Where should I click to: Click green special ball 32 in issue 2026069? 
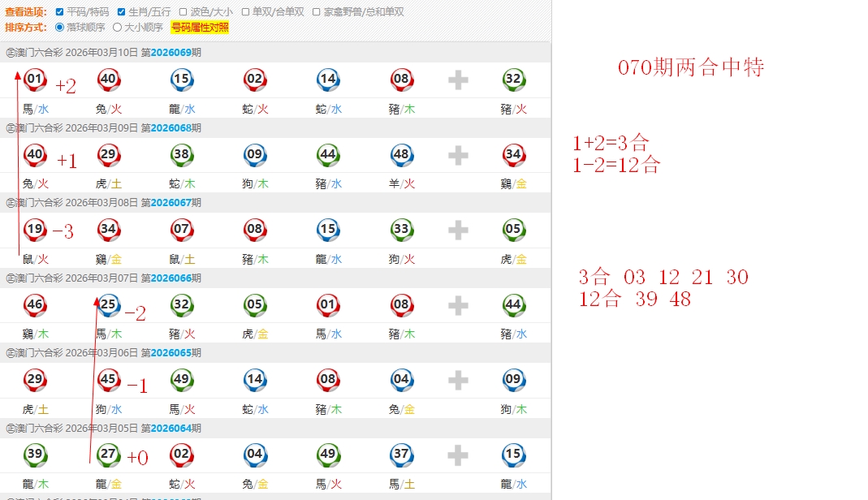coord(513,80)
